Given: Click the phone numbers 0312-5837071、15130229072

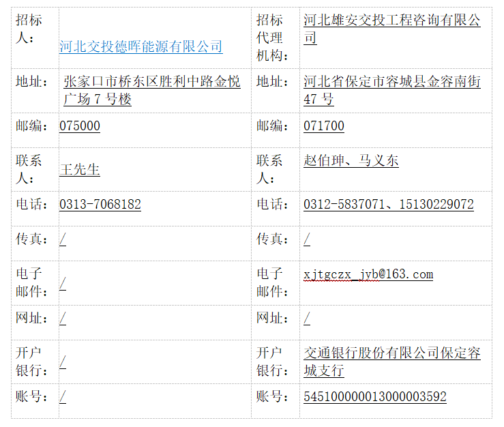Looking at the screenshot, I should 389,205.
